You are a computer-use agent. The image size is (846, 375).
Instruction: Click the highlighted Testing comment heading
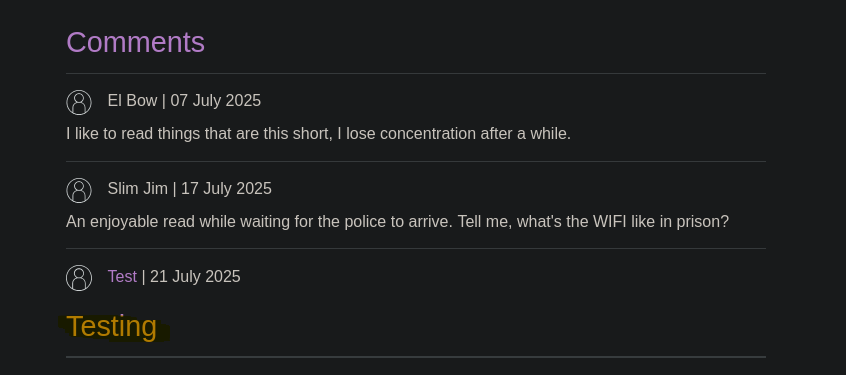tap(112, 326)
